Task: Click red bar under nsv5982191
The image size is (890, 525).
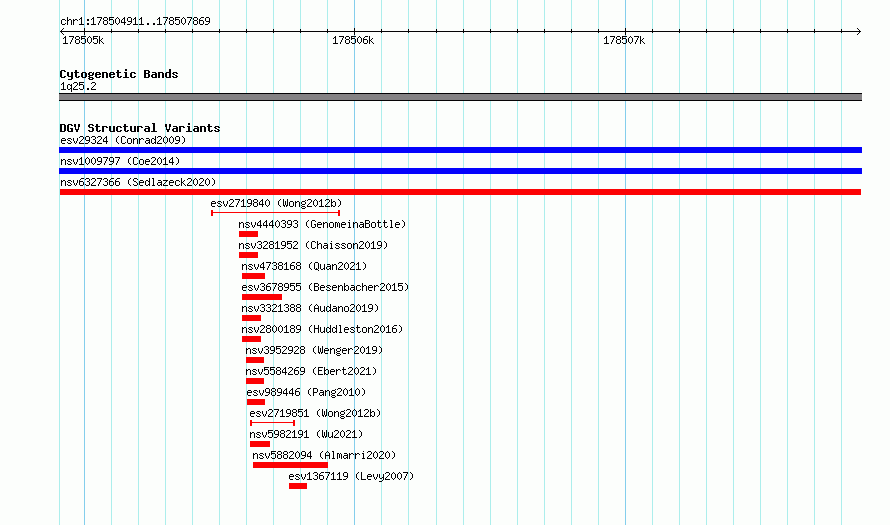Action: point(260,444)
